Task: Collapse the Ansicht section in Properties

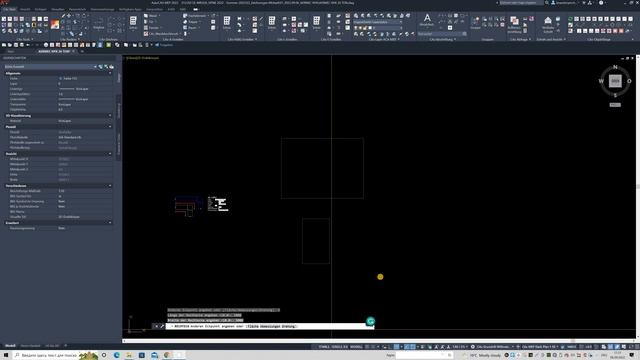Action: (x=110, y=153)
